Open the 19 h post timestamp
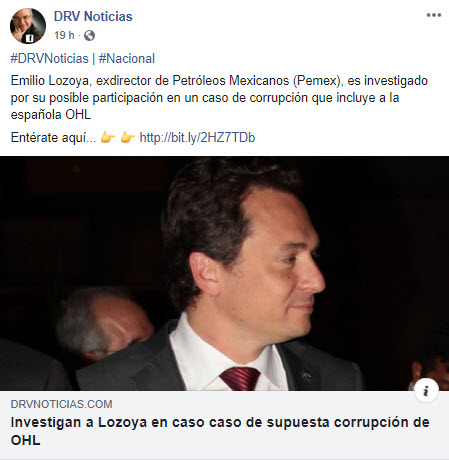The height and width of the screenshot is (460, 449). pos(64,35)
